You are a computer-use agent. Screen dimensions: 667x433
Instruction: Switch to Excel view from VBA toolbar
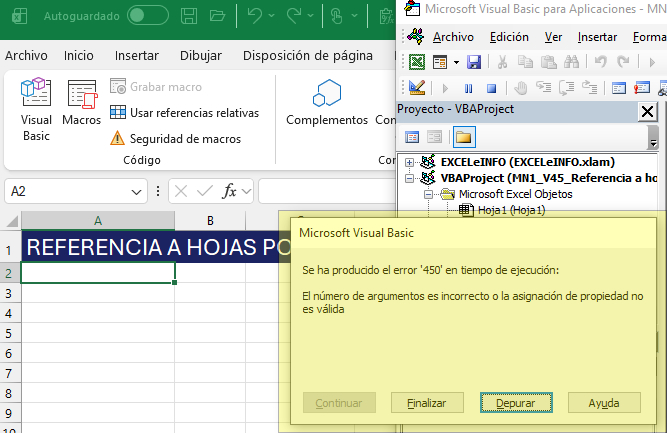417,63
